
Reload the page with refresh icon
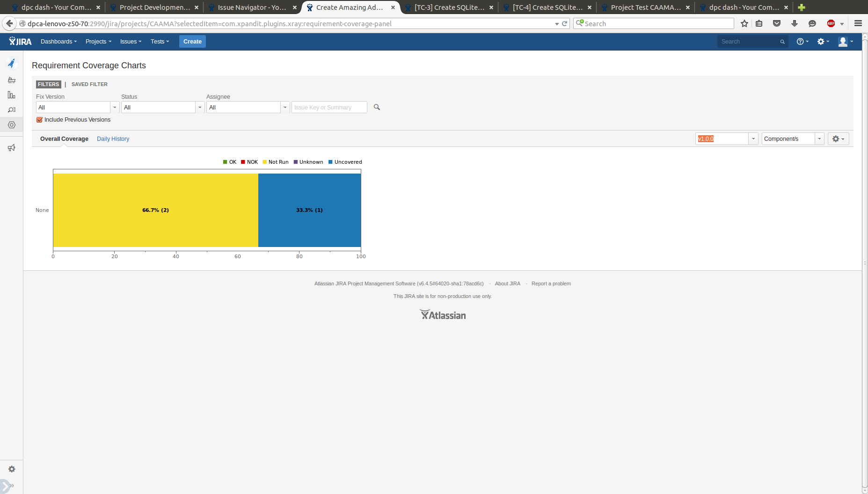[x=565, y=23]
